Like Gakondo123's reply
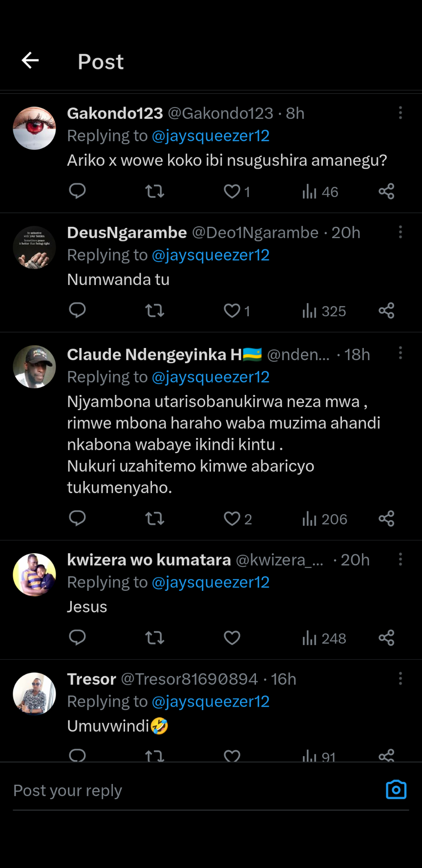Viewport: 422px width, 868px height. (x=232, y=191)
